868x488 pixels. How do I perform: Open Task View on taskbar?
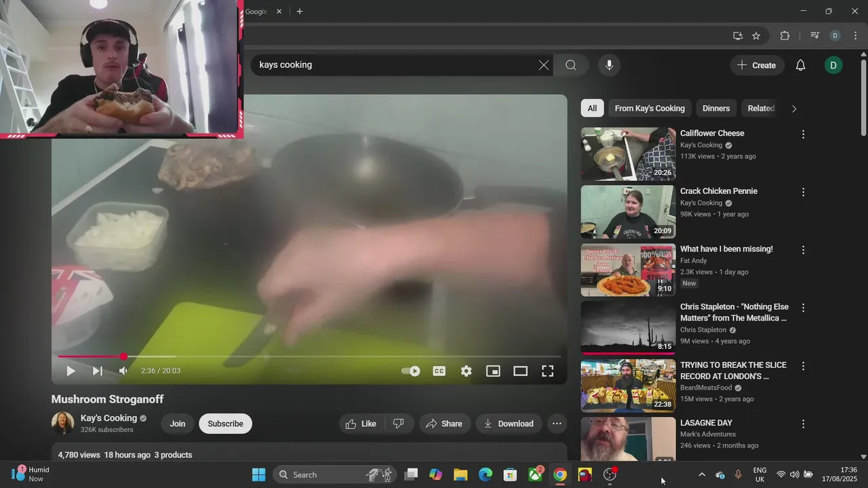coord(411,474)
